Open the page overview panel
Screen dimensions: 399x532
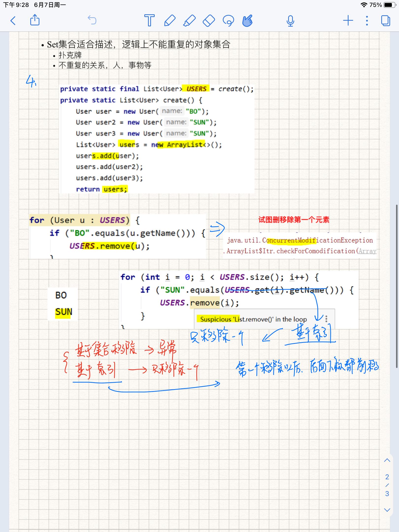[x=386, y=21]
